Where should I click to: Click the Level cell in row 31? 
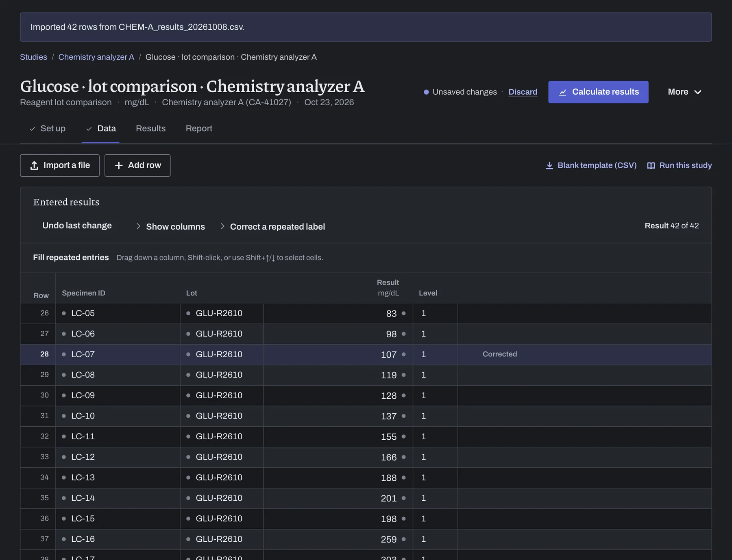[x=435, y=416]
